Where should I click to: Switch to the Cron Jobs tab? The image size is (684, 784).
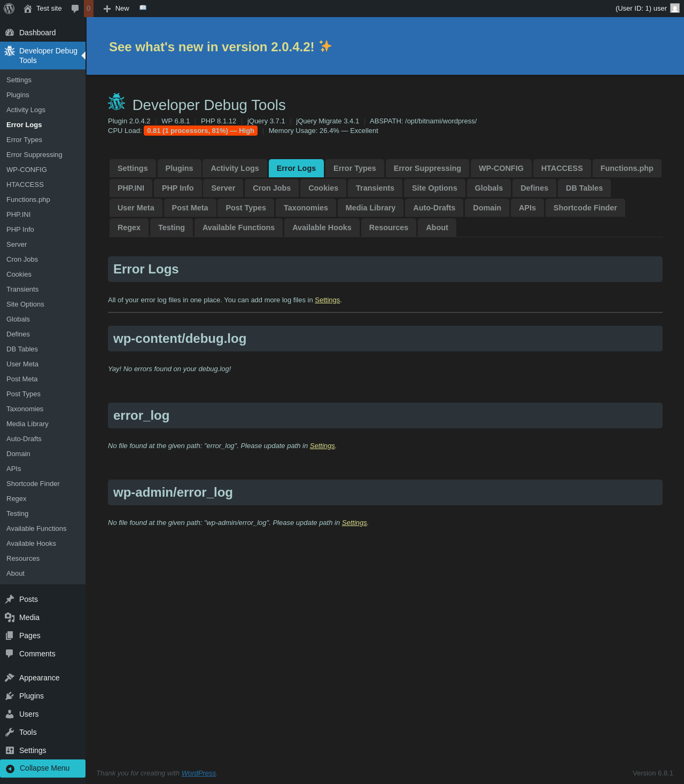[x=271, y=188]
